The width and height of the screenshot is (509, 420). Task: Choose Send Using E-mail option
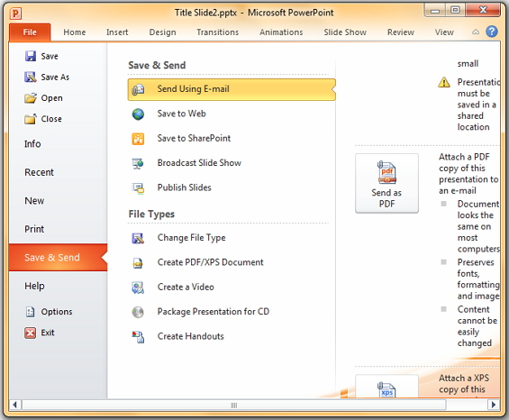coord(232,89)
